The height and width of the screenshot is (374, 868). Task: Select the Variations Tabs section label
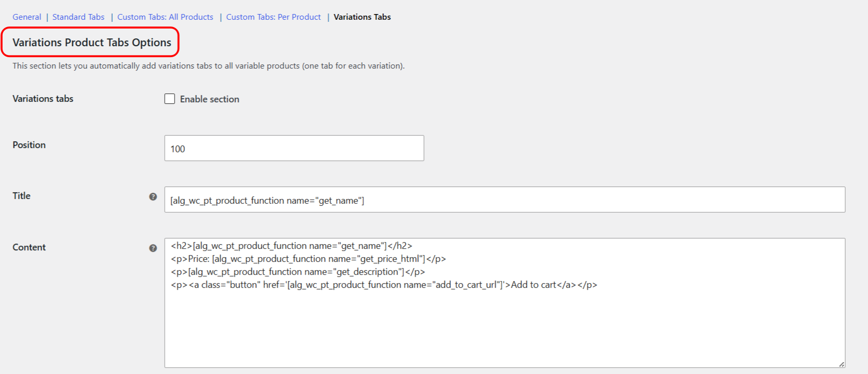[x=362, y=17]
